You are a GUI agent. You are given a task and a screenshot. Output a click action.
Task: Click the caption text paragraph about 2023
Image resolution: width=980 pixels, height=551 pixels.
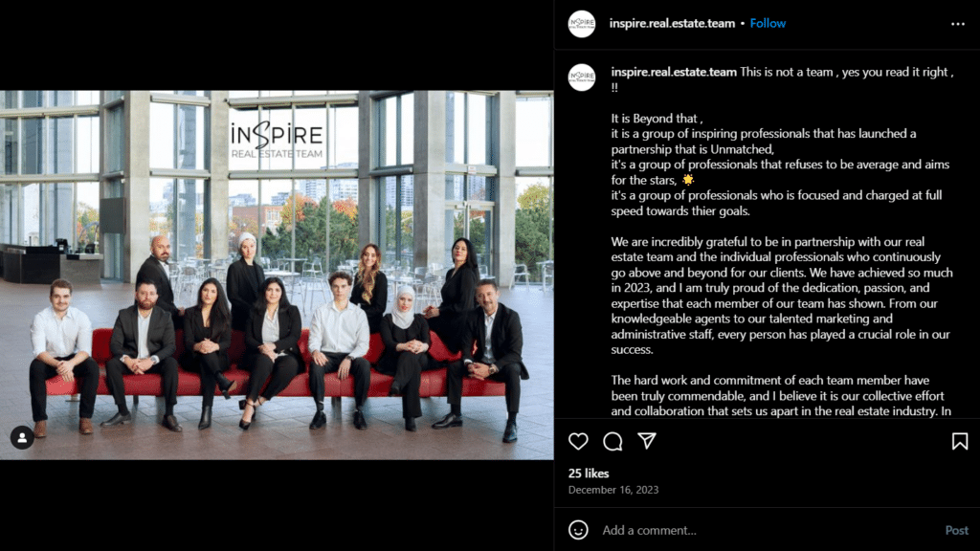782,296
